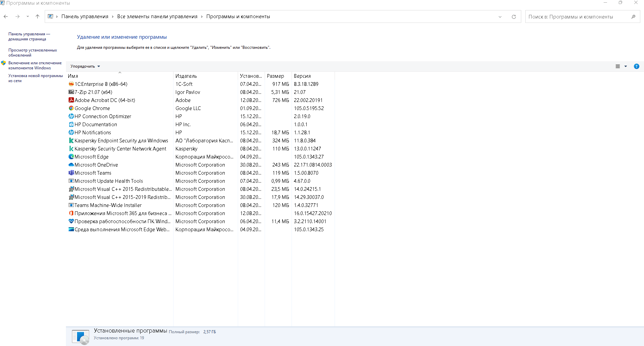Select Microsoft OneDrive program name

pyautogui.click(x=96, y=165)
